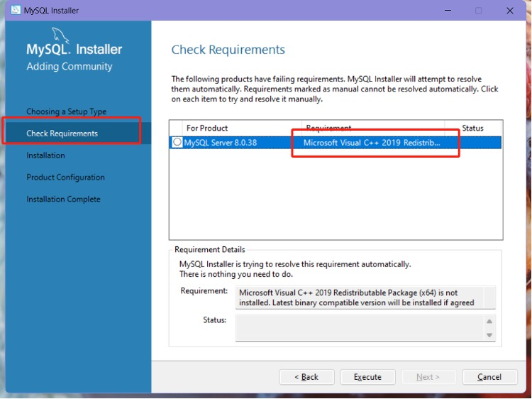Select Installation Complete step in sidebar
This screenshot has width=532, height=399.
(63, 199)
